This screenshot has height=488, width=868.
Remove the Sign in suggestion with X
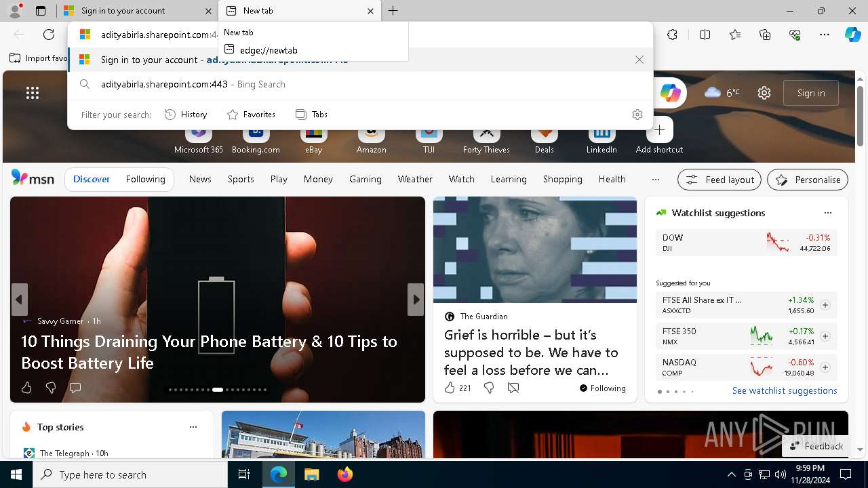[x=639, y=60]
